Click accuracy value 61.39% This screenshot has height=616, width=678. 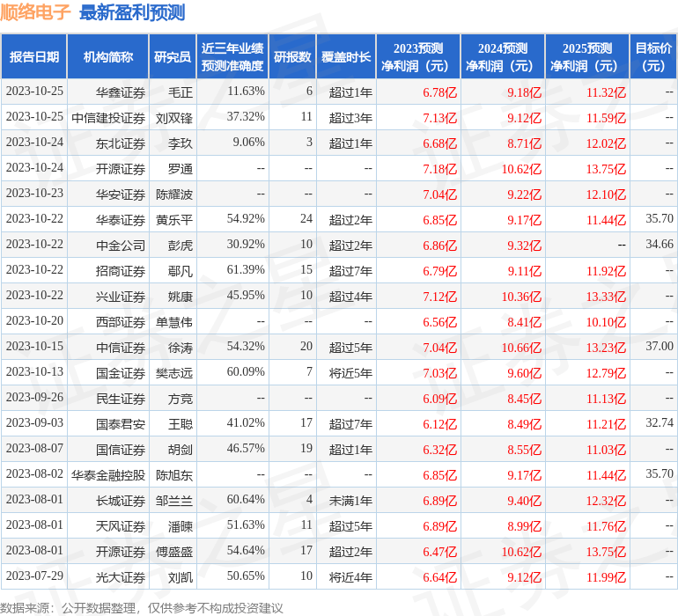[246, 269]
